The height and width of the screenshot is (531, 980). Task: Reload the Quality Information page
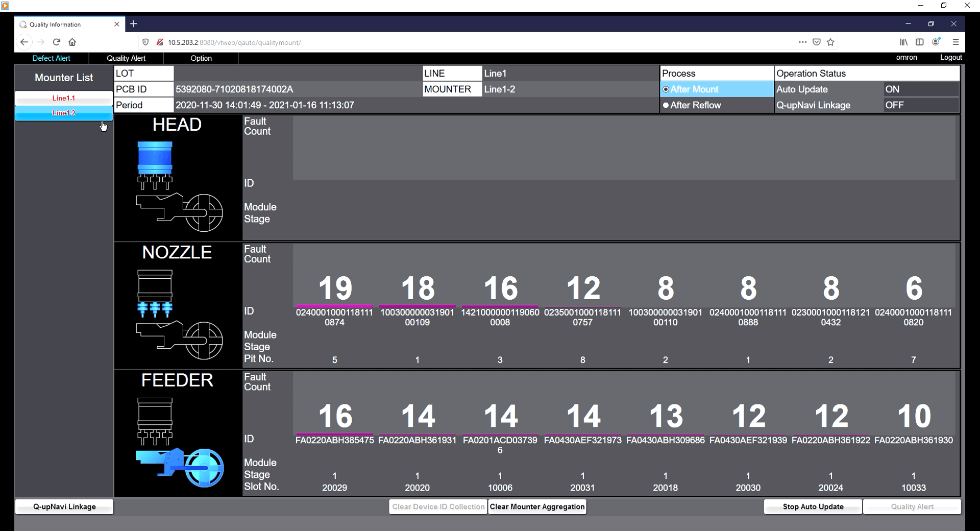pos(57,42)
